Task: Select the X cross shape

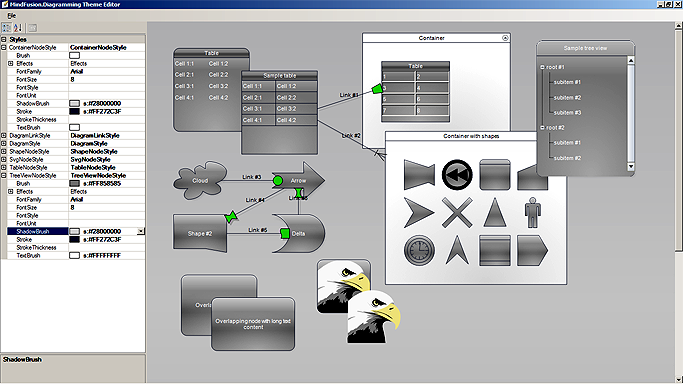Action: [x=457, y=212]
